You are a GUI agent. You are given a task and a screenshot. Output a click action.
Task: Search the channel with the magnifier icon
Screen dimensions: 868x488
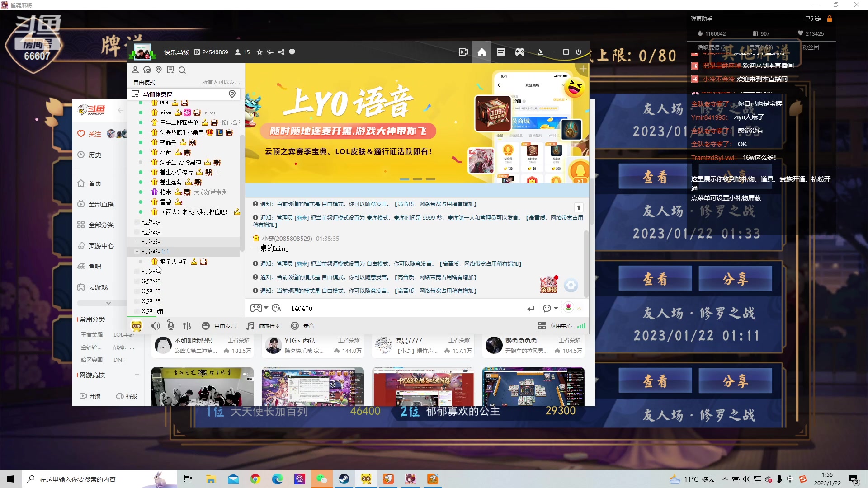coord(182,70)
